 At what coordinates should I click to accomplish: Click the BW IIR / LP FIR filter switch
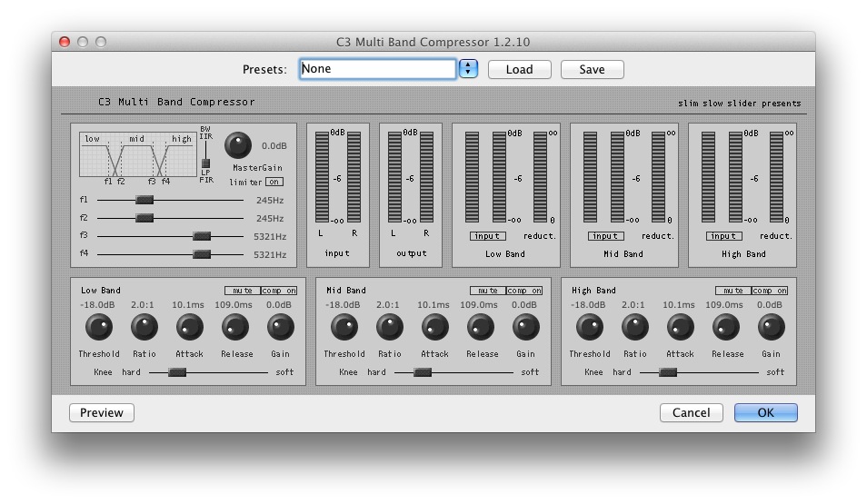coord(205,161)
